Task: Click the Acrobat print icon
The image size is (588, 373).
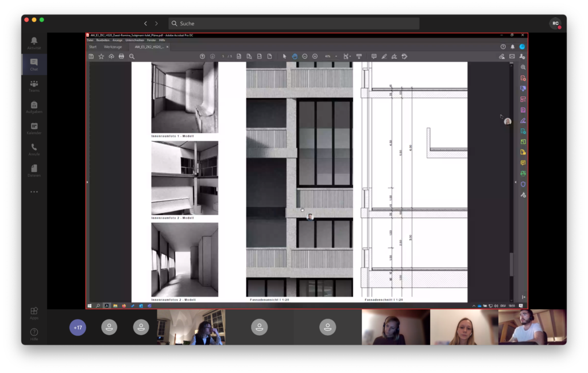Action: point(121,56)
